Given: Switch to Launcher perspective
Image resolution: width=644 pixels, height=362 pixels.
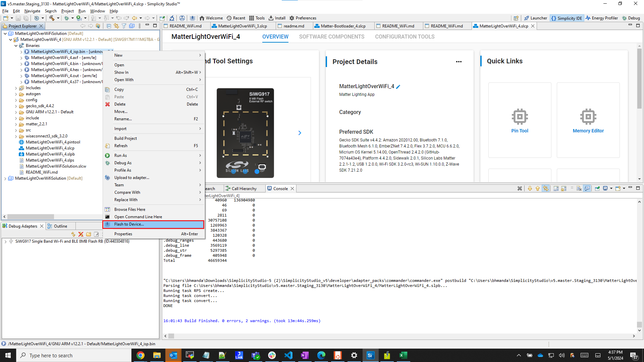Looking at the screenshot, I should coord(536,18).
